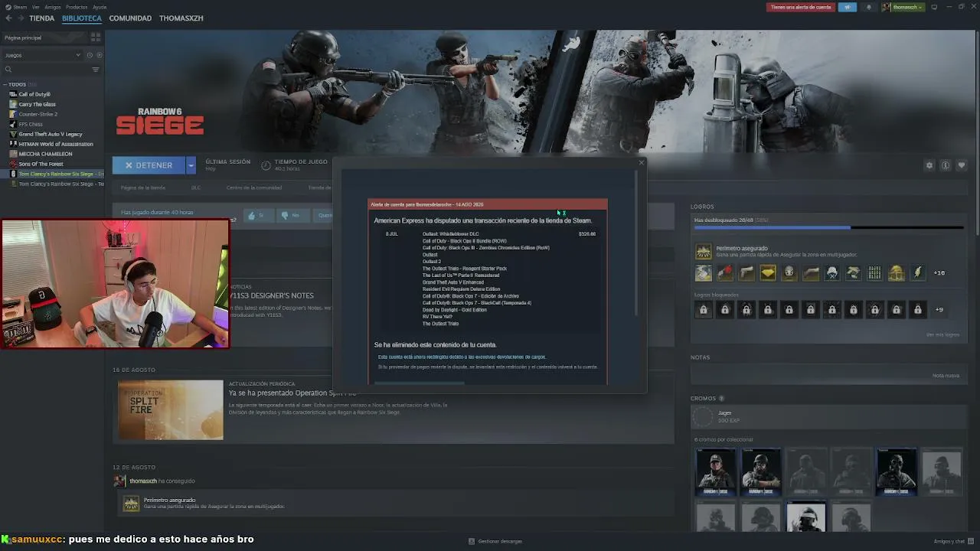Viewport: 980px width, 551px height.
Task: Toggle the collections grid view icon
Action: (96, 37)
